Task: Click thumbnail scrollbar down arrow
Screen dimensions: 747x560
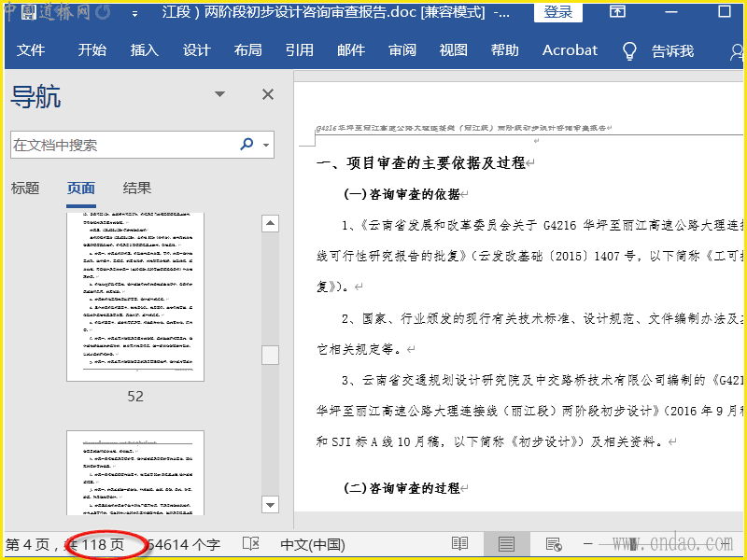Action: click(x=270, y=505)
